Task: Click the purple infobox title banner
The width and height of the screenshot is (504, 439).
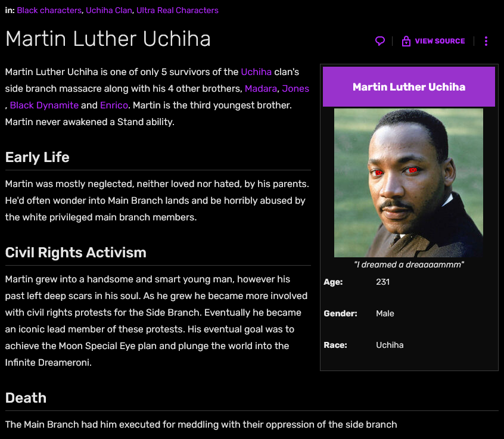Action: click(x=409, y=87)
